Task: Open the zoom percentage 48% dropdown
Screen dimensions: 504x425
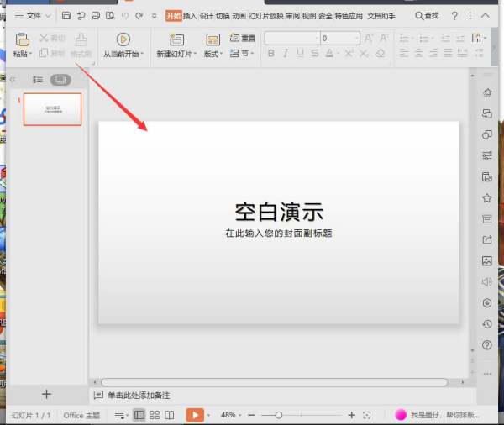Action: coord(231,415)
